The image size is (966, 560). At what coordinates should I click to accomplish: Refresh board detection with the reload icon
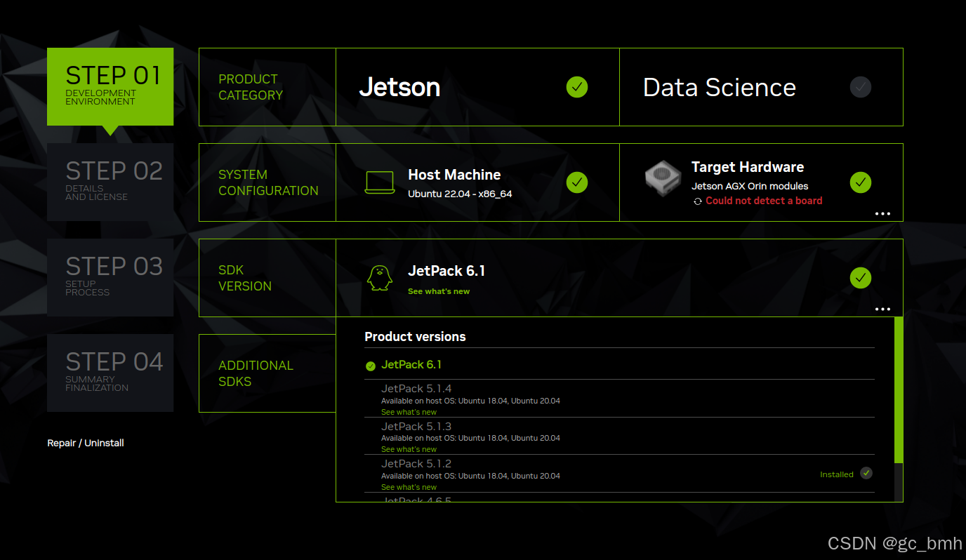[x=698, y=201]
